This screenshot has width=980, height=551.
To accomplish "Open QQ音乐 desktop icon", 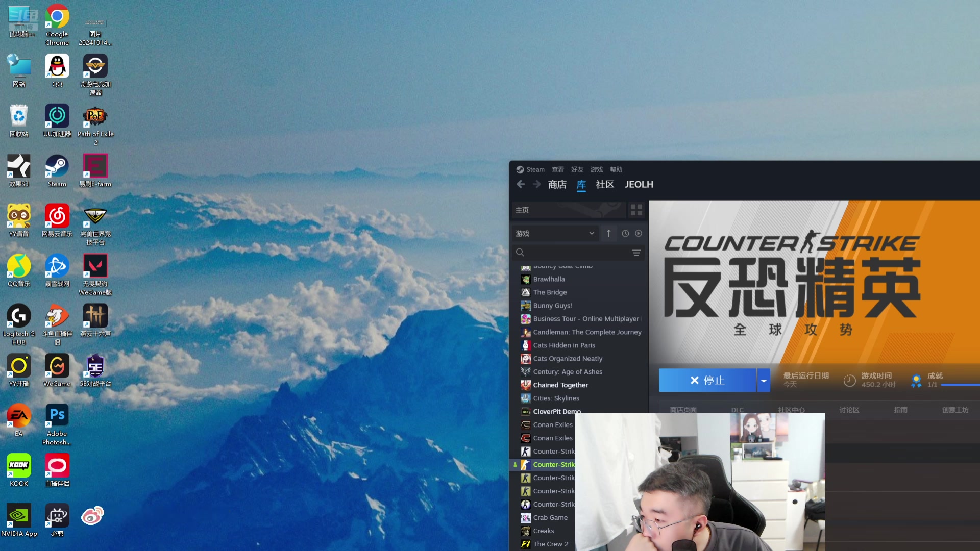I will click(19, 270).
